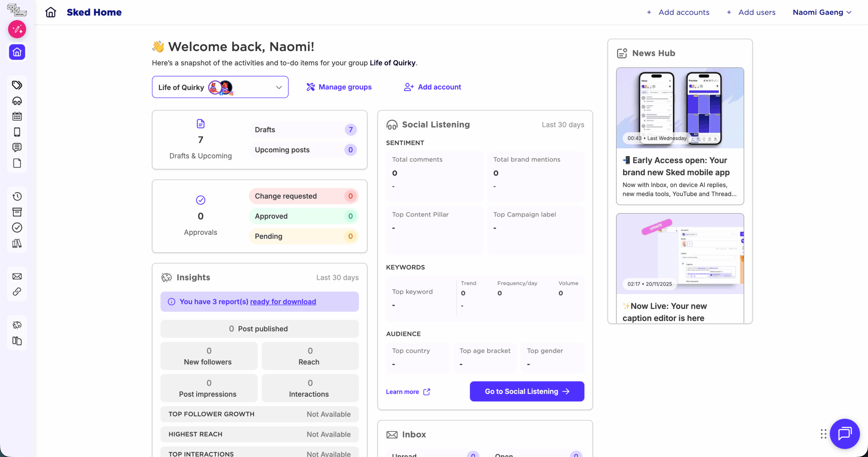The height and width of the screenshot is (457, 868).
Task: Select the history clock icon
Action: pos(17,196)
